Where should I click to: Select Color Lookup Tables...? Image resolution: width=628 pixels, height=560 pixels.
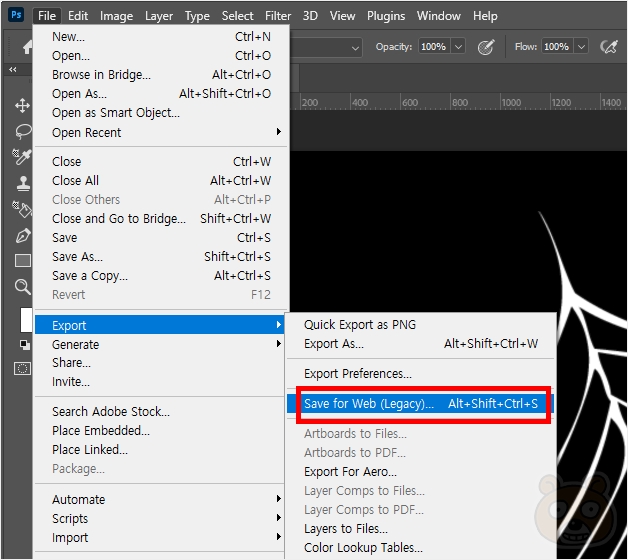[421, 547]
